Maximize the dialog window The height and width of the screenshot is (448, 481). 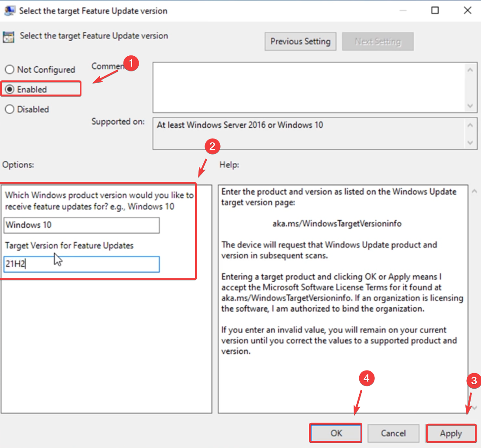pos(435,10)
